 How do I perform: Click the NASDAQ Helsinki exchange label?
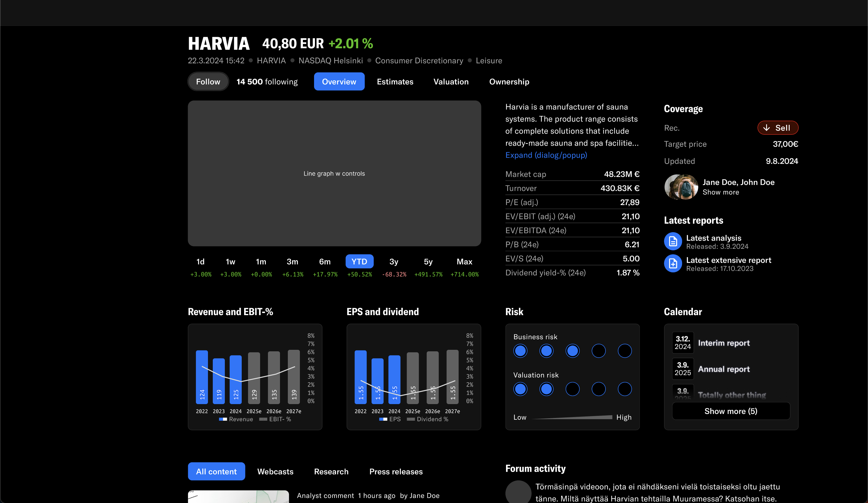(331, 61)
